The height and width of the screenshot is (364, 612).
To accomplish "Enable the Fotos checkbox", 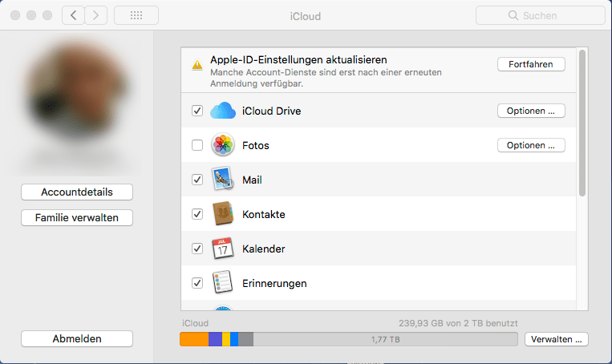I will [197, 145].
